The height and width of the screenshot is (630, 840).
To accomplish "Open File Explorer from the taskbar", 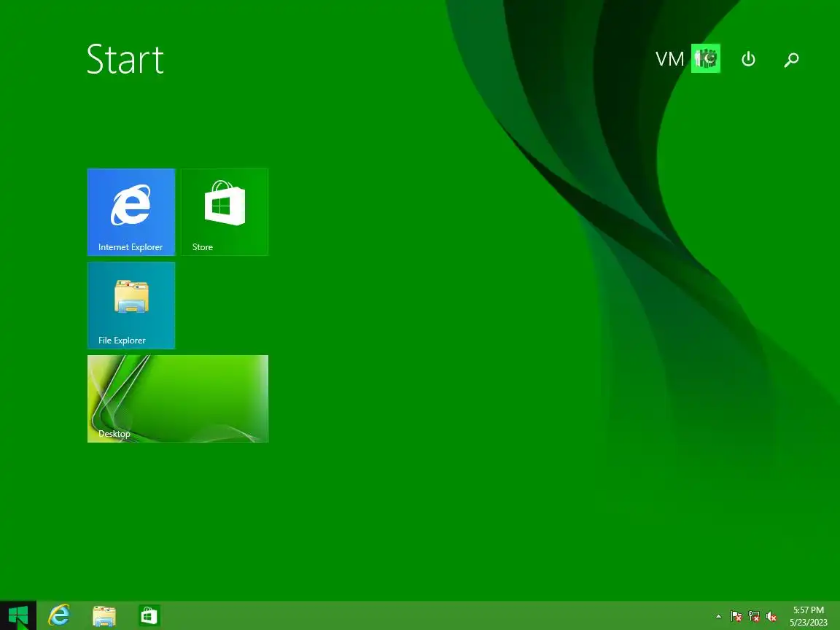I will [104, 616].
